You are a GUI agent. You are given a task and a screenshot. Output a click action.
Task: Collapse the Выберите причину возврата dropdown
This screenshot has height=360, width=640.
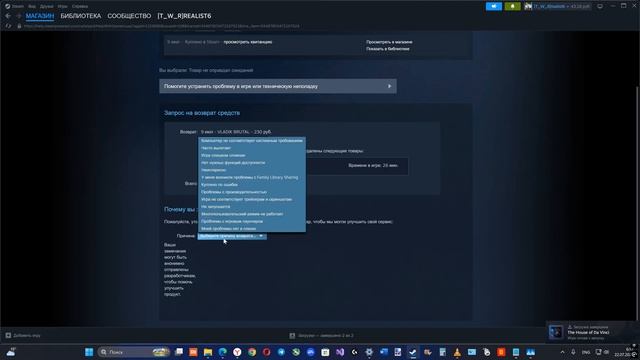pos(232,236)
